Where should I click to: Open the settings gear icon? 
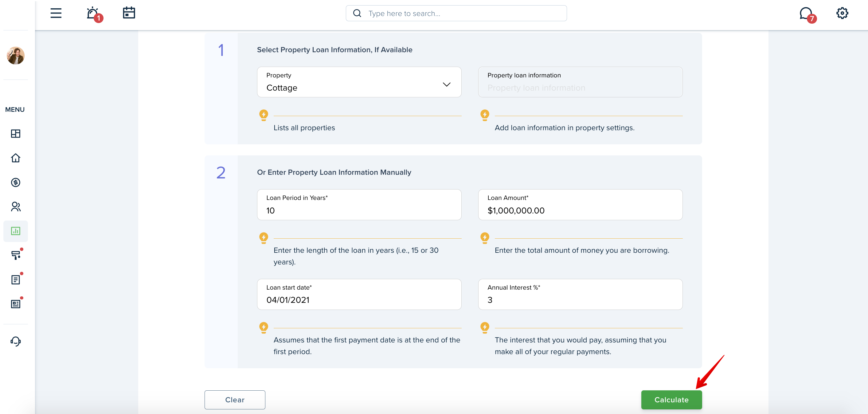tap(842, 13)
